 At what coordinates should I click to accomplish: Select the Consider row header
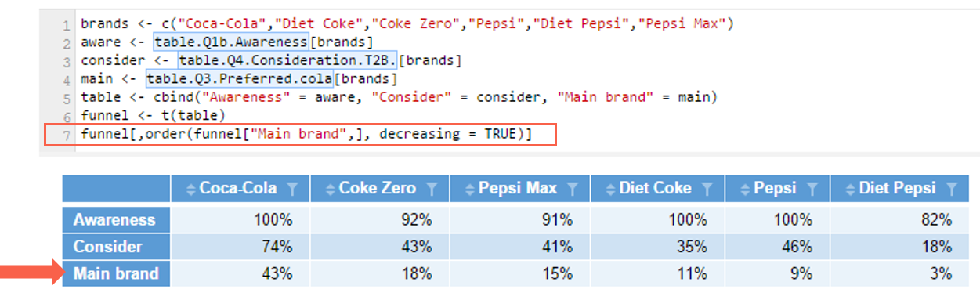pos(116,246)
